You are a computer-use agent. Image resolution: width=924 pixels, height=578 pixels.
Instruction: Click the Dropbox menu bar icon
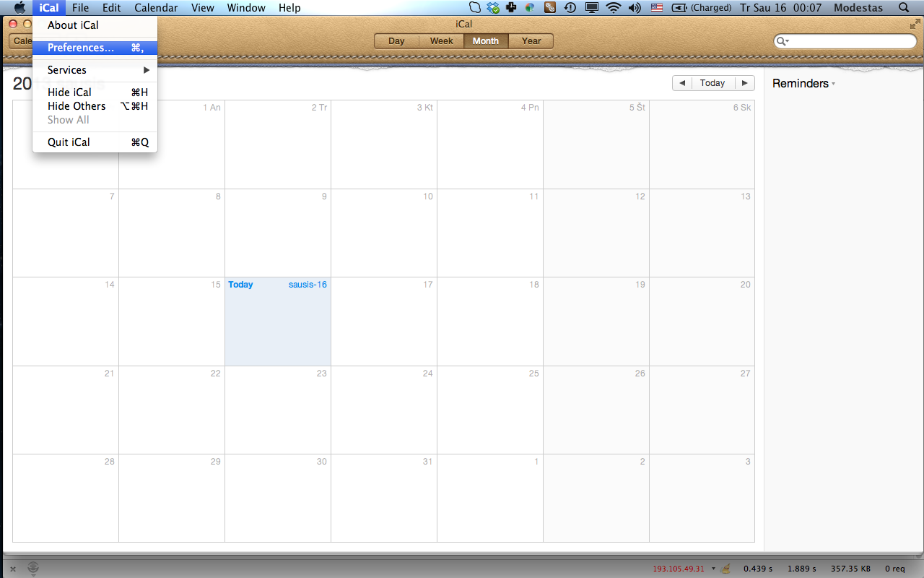(494, 8)
